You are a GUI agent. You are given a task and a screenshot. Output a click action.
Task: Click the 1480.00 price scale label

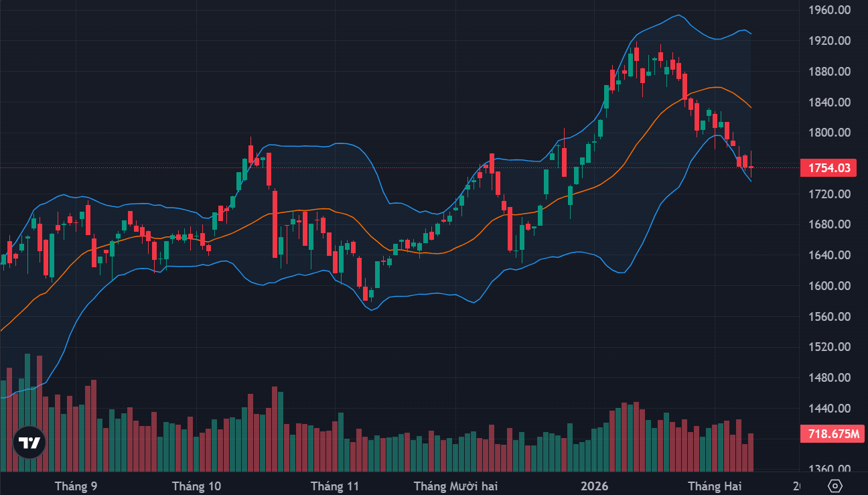pos(829,378)
